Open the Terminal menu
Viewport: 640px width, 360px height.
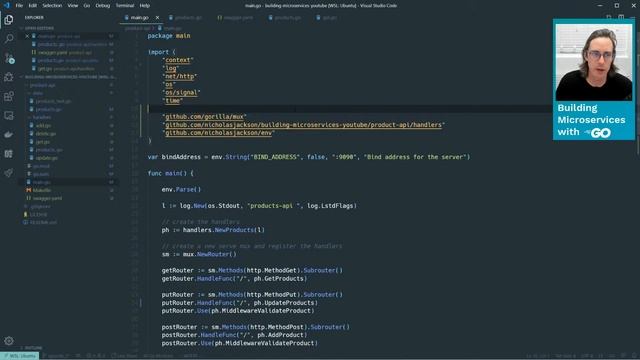125,5
